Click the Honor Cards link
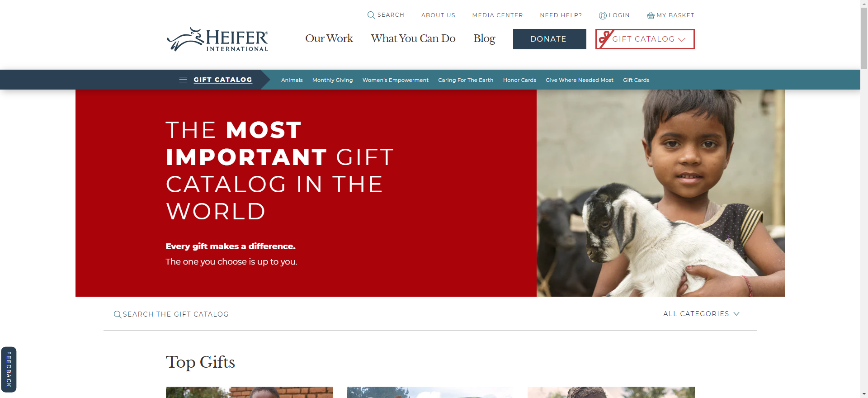Screen dimensions: 868x398 [519, 80]
